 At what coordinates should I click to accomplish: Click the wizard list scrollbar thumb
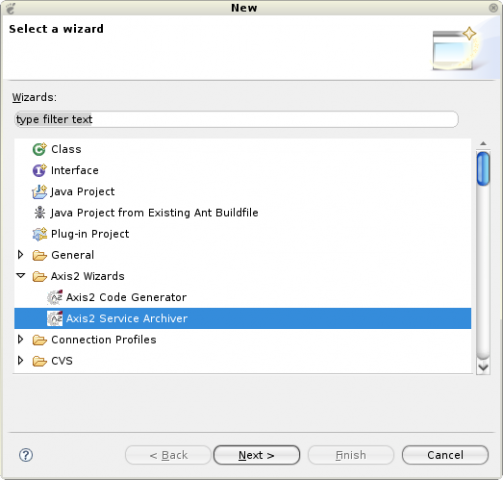pyautogui.click(x=483, y=168)
